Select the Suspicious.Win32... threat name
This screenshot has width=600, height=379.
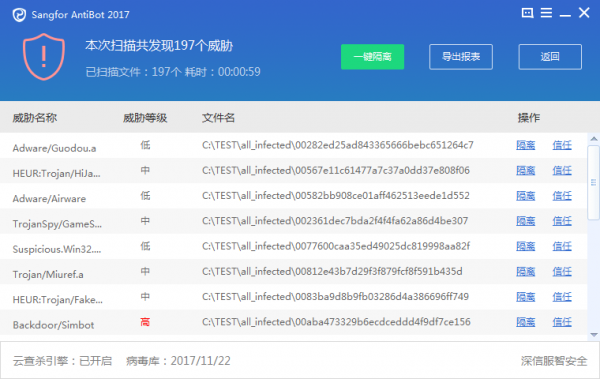57,249
